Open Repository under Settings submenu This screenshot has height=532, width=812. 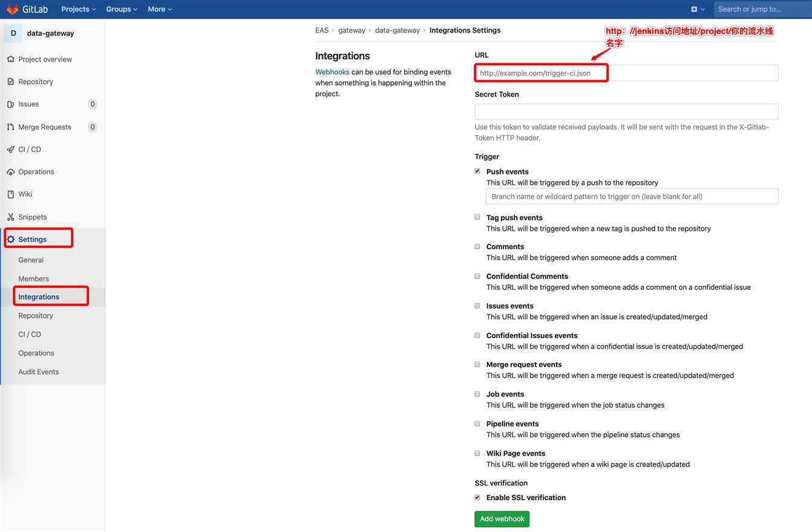click(36, 316)
